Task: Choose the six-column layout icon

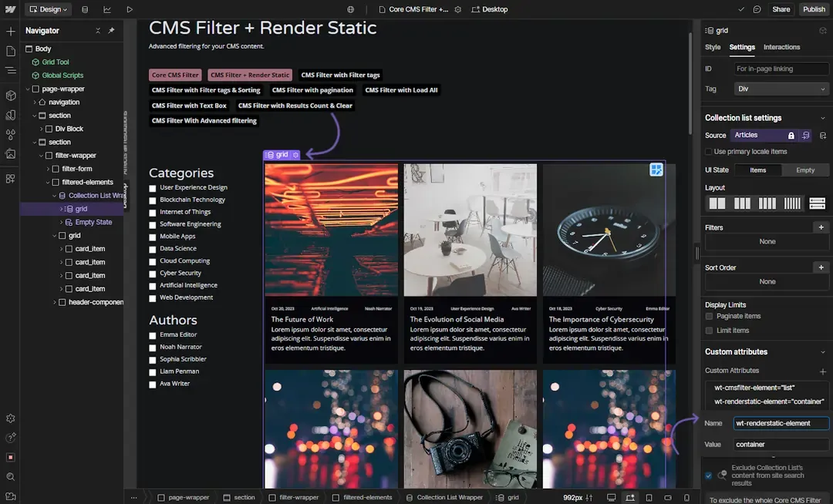Action: coord(792,203)
